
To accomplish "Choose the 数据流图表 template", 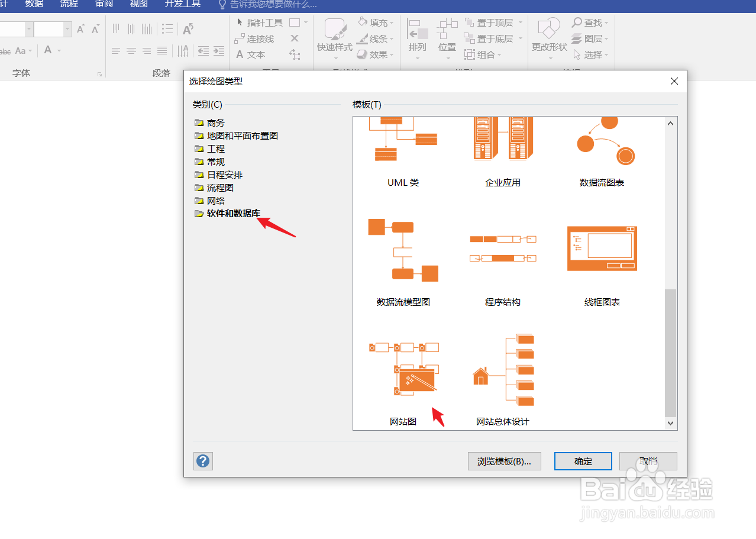I will pyautogui.click(x=602, y=153).
